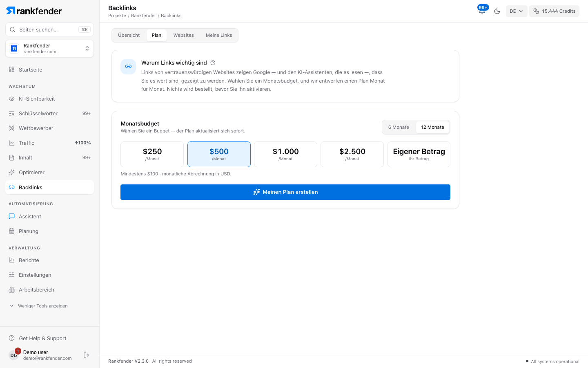Open Berichte reports

(49, 260)
